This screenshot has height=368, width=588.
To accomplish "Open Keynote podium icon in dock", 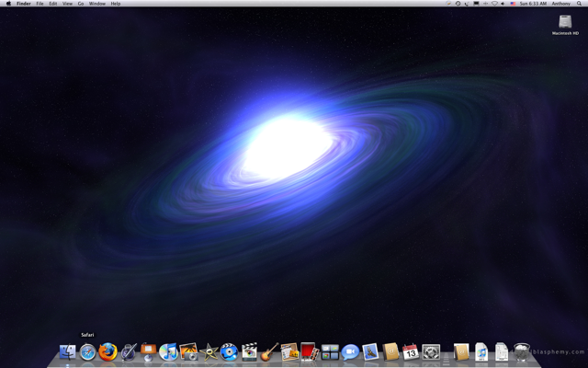I will tap(148, 352).
